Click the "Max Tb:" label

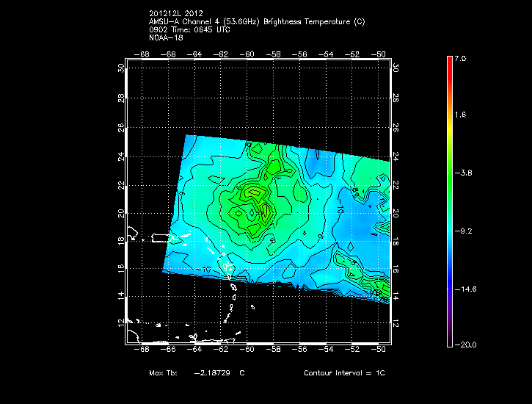point(163,372)
